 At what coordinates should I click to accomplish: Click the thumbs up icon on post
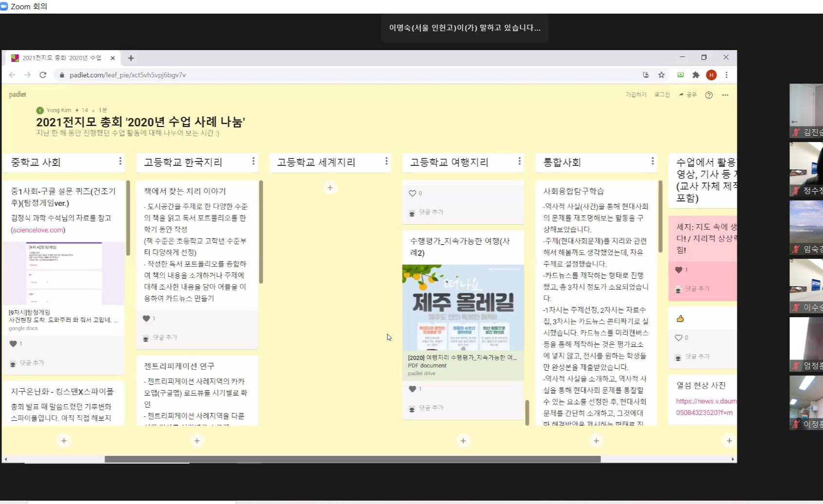pos(680,319)
